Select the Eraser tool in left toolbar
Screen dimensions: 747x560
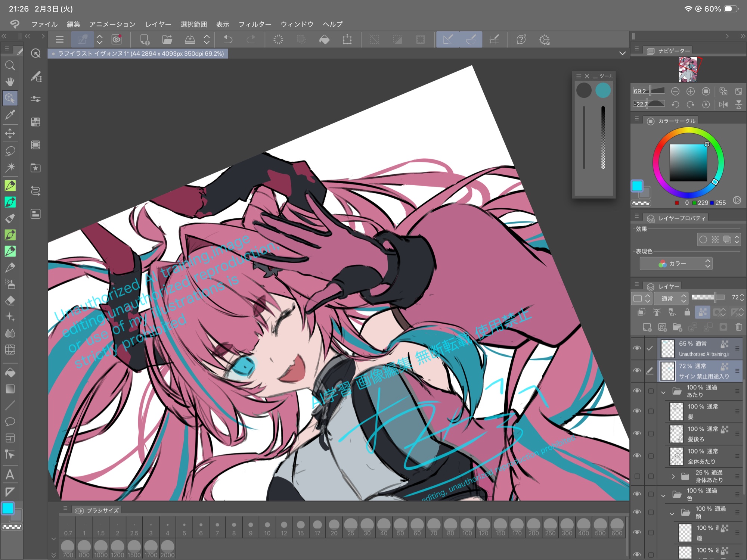pyautogui.click(x=10, y=301)
